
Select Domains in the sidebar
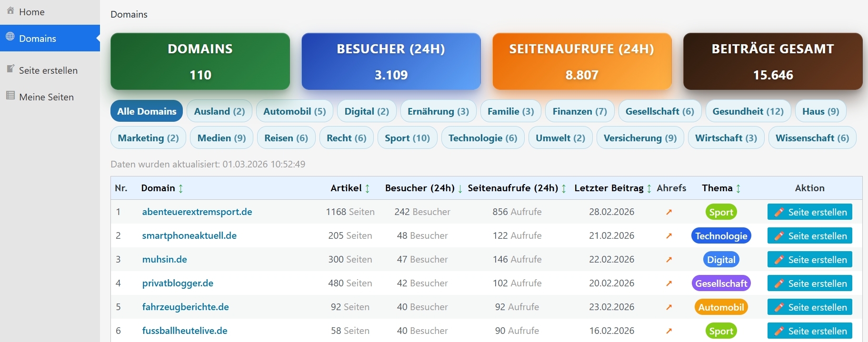(50, 38)
